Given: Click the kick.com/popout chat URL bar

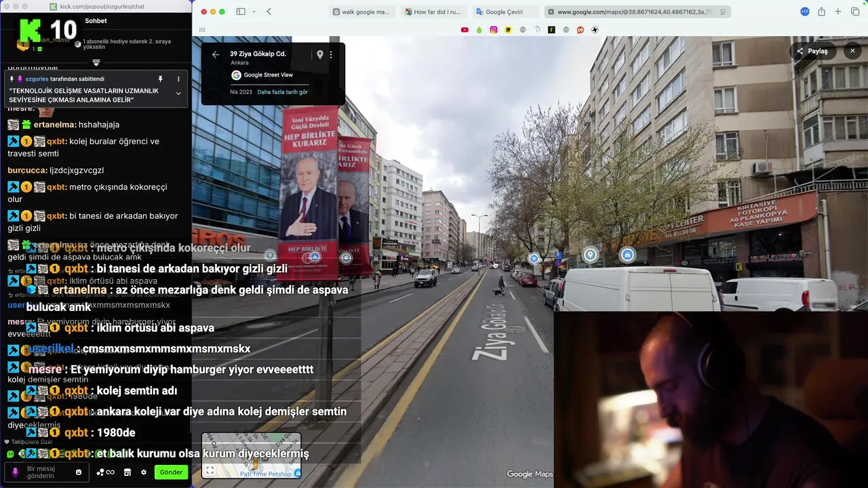Looking at the screenshot, I should tap(97, 7).
